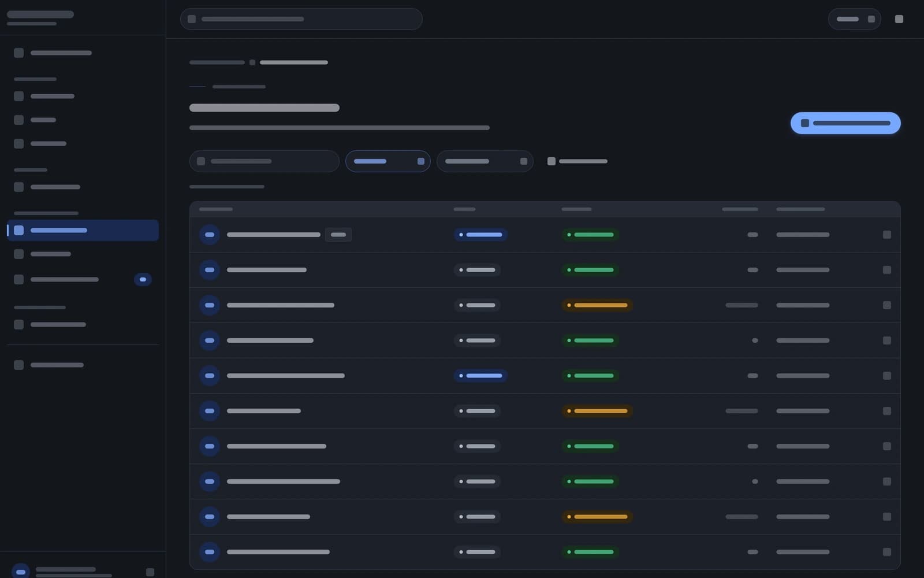Open the pill dropdown in the top-right header

(x=854, y=19)
